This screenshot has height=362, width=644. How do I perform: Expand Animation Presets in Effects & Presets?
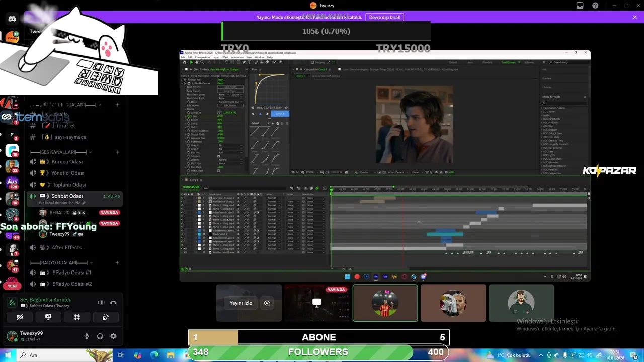tap(542, 108)
